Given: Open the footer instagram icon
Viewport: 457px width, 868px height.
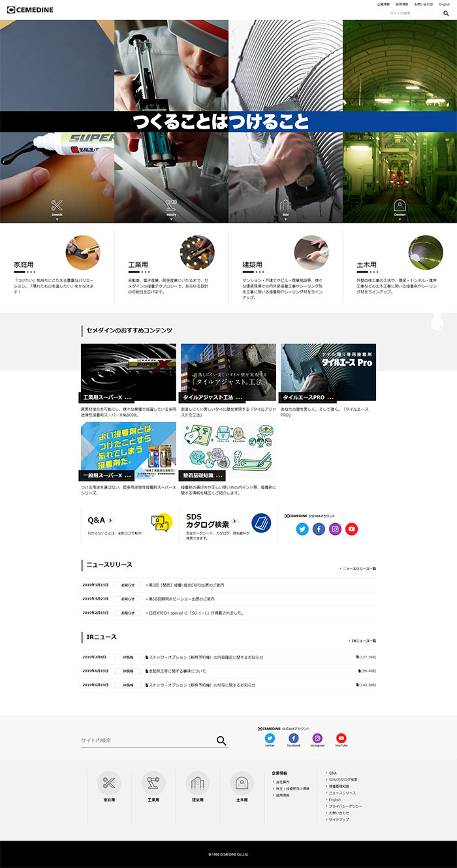Looking at the screenshot, I should 317,738.
